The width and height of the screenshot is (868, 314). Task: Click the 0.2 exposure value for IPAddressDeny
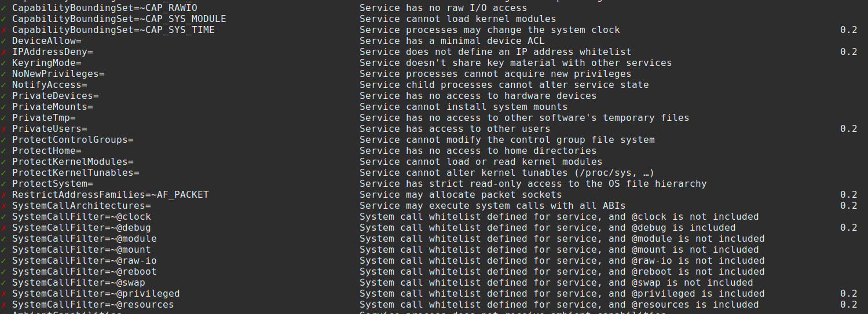click(x=848, y=52)
